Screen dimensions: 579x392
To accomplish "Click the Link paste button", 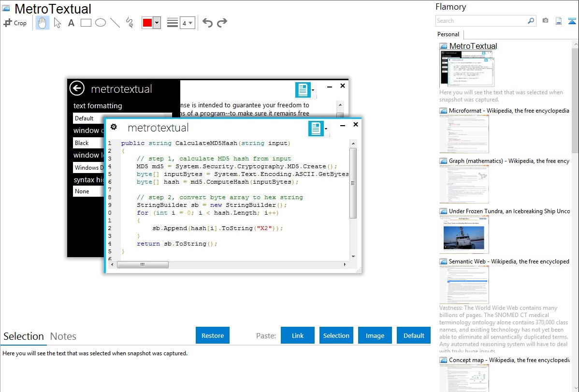I will click(298, 335).
